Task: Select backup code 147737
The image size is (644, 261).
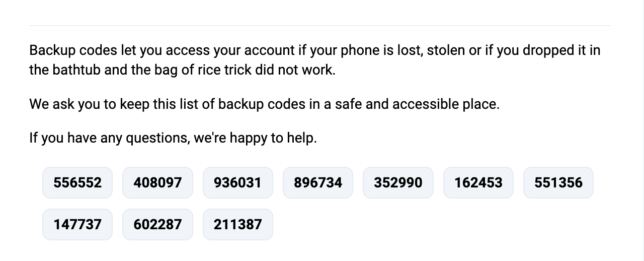Action: pos(77,224)
